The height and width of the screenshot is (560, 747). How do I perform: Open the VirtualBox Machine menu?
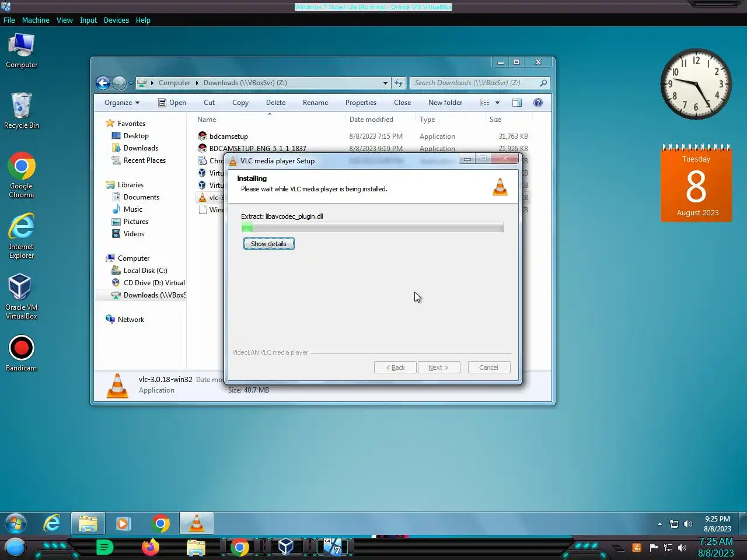(36, 20)
